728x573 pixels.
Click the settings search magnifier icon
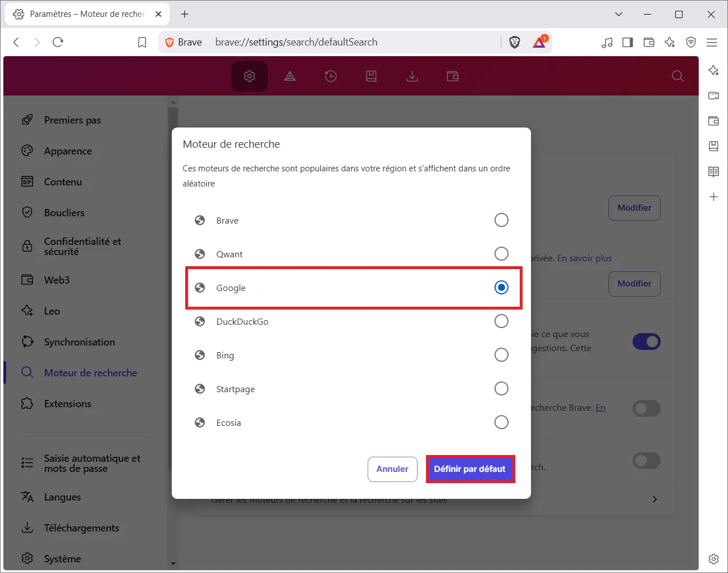tap(677, 76)
